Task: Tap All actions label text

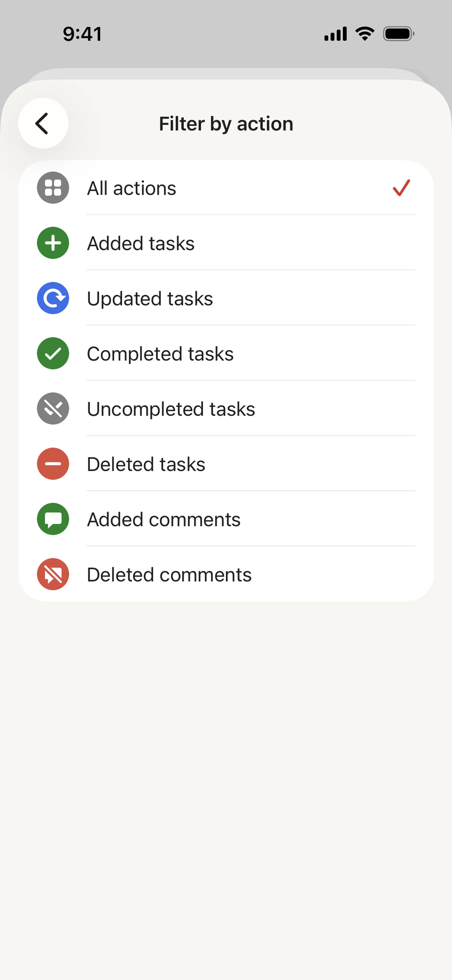Action: point(131,188)
